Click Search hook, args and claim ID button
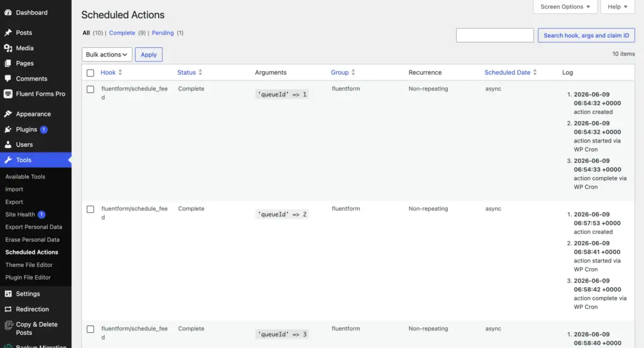 coord(586,35)
